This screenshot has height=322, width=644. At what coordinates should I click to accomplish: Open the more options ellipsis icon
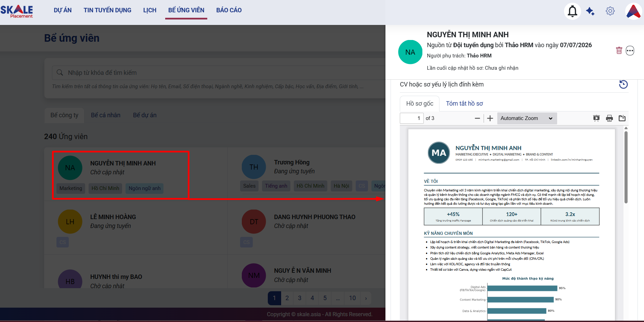(x=630, y=51)
